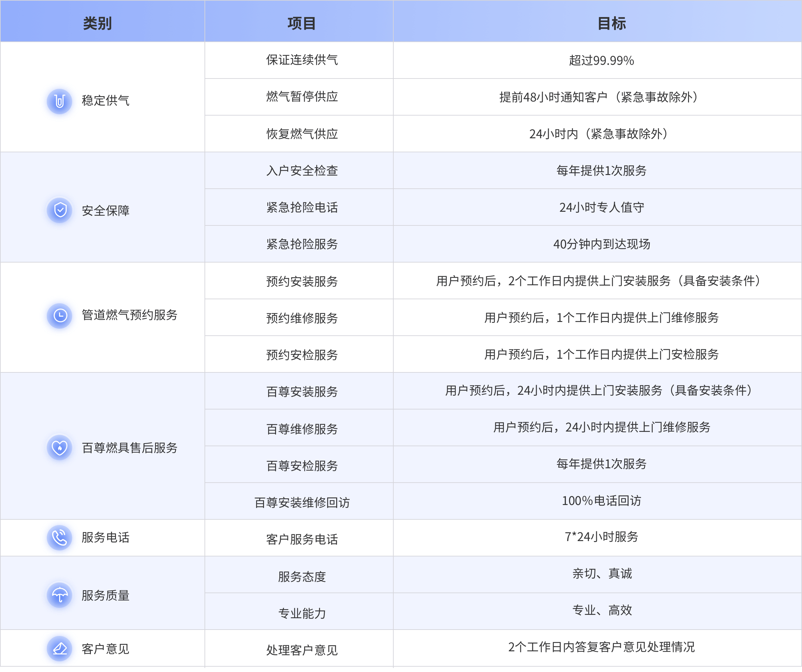This screenshot has height=672, width=802.
Task: Click the 2个工作日内答复客户意见处理情况 target
Action: point(601,647)
